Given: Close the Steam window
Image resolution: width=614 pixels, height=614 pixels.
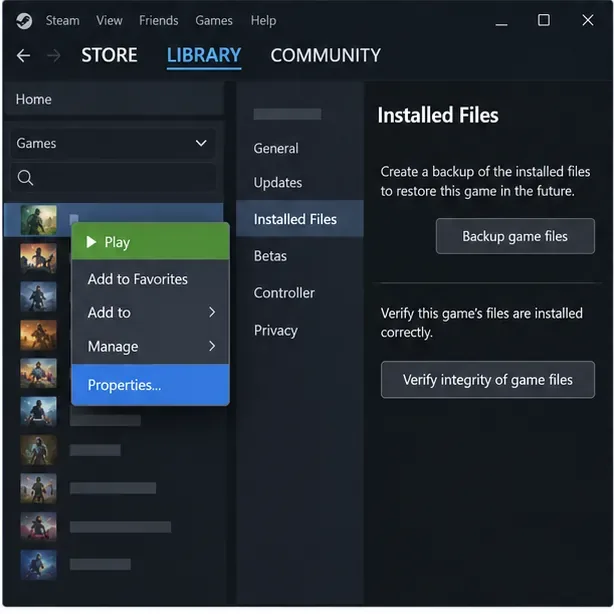Looking at the screenshot, I should pyautogui.click(x=587, y=20).
